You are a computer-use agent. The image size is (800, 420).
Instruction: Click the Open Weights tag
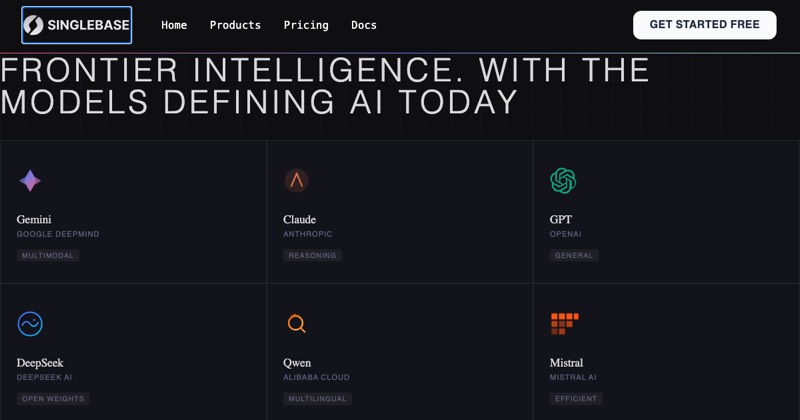pyautogui.click(x=53, y=399)
